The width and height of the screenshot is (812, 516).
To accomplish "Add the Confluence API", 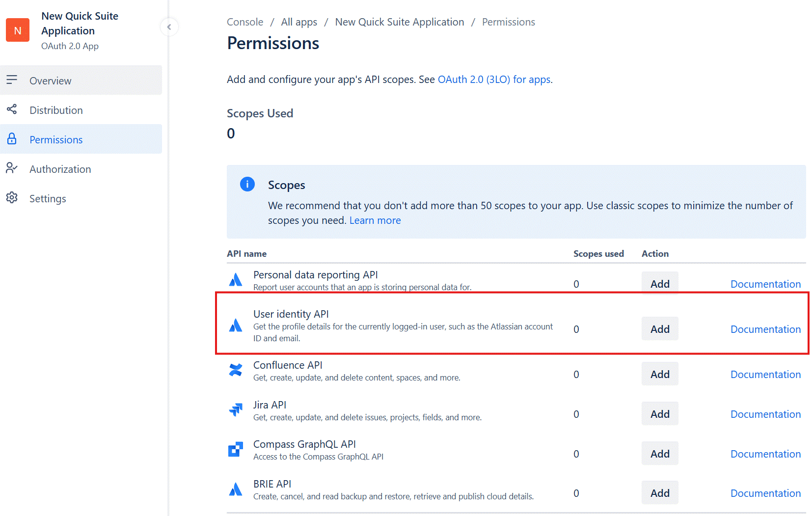I will [660, 374].
